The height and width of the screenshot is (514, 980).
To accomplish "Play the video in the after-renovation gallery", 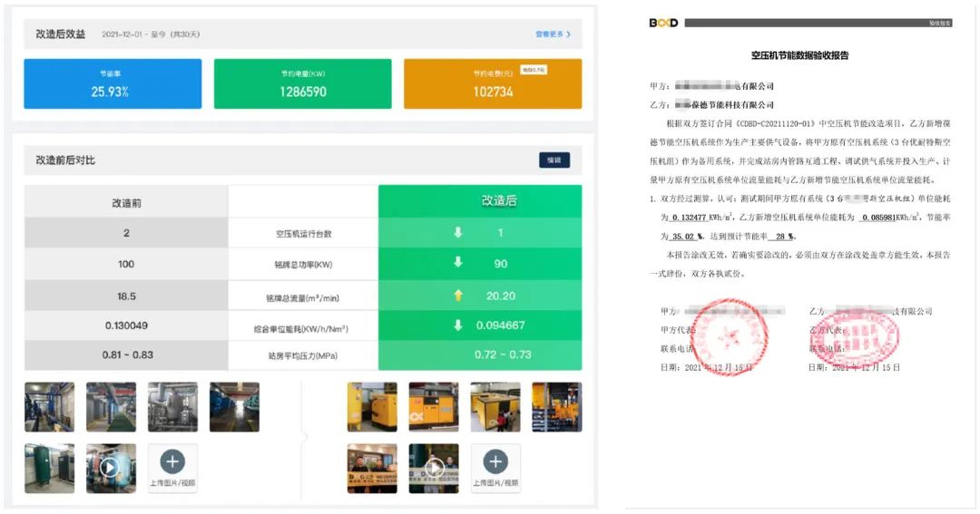I will point(434,468).
